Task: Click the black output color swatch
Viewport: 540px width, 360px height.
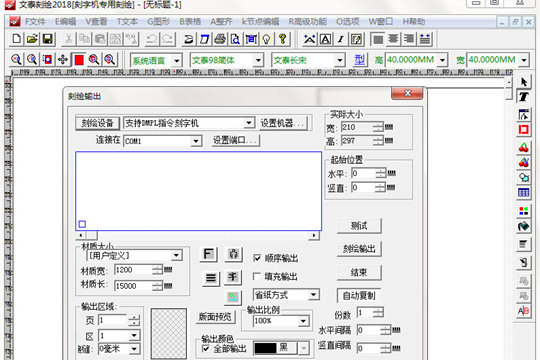Action: pyautogui.click(x=265, y=348)
